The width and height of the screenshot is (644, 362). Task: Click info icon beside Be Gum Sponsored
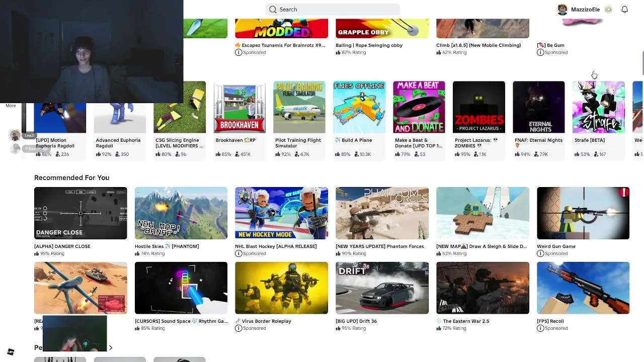(540, 52)
